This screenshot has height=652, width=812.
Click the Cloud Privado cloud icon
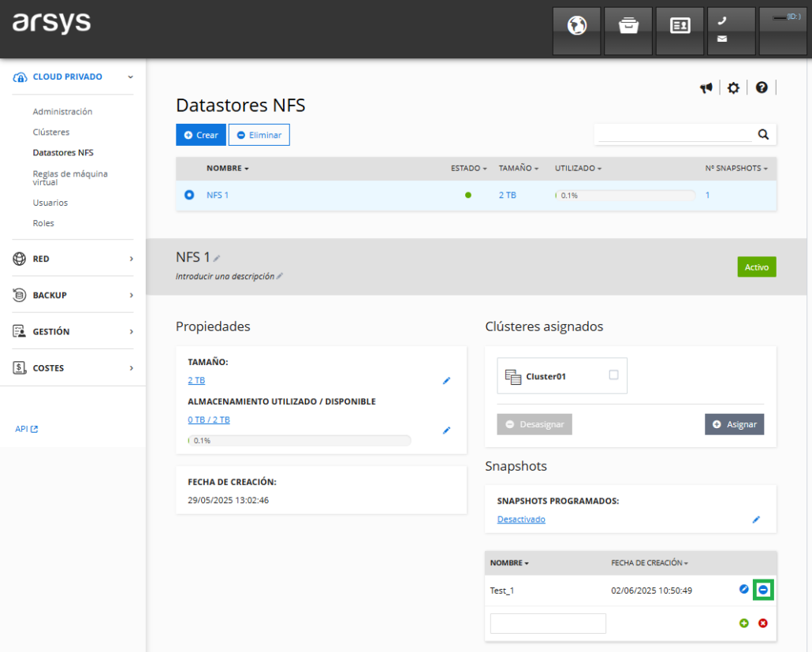tap(20, 77)
